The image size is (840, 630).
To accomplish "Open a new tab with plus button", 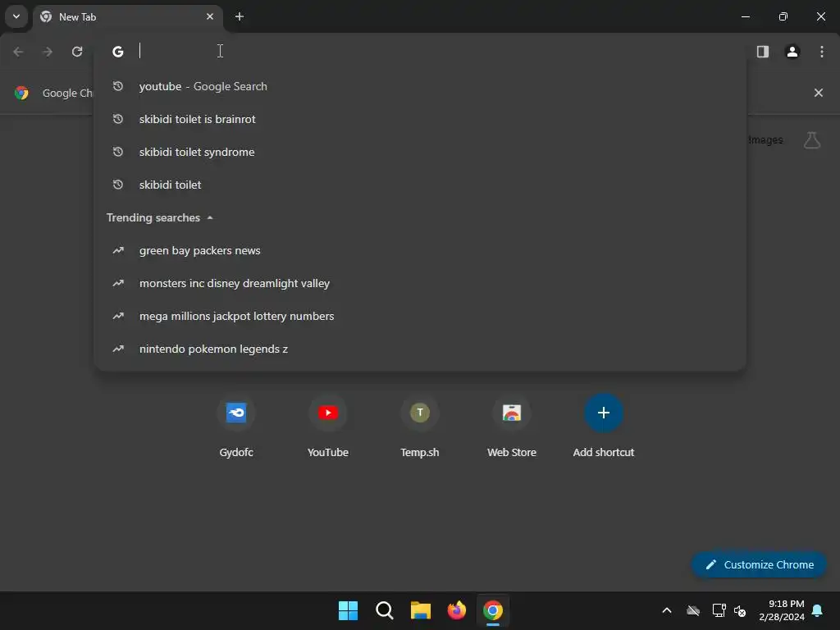I will (x=240, y=16).
